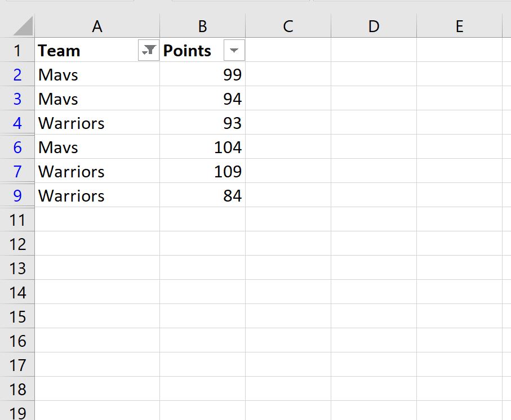
Task: Select row 2 header
Action: point(17,75)
